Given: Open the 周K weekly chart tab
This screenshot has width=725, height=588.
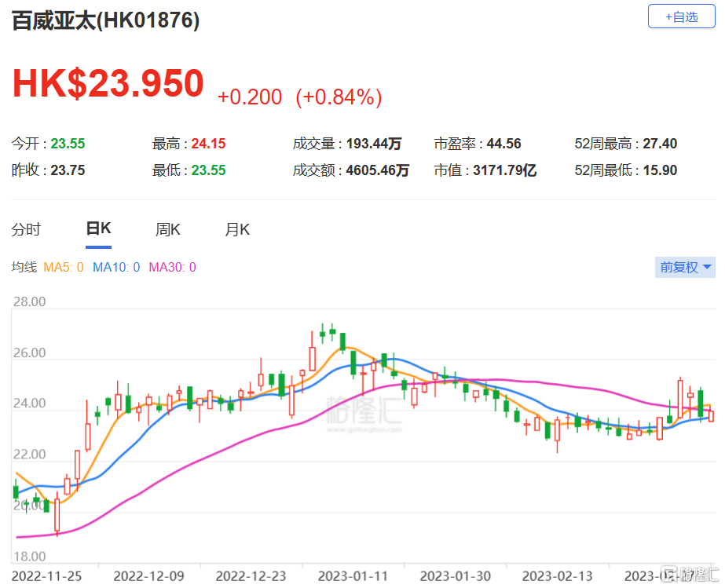Looking at the screenshot, I should click(x=168, y=229).
